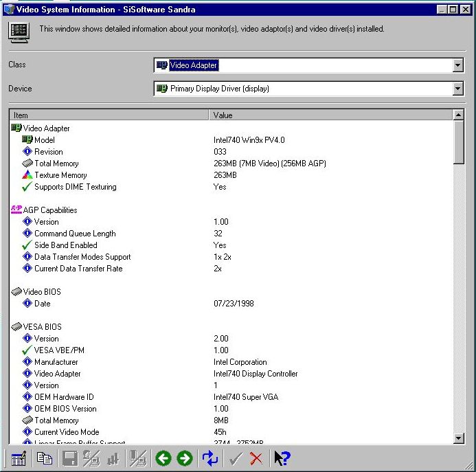Open the Class dropdown arrow

point(457,65)
